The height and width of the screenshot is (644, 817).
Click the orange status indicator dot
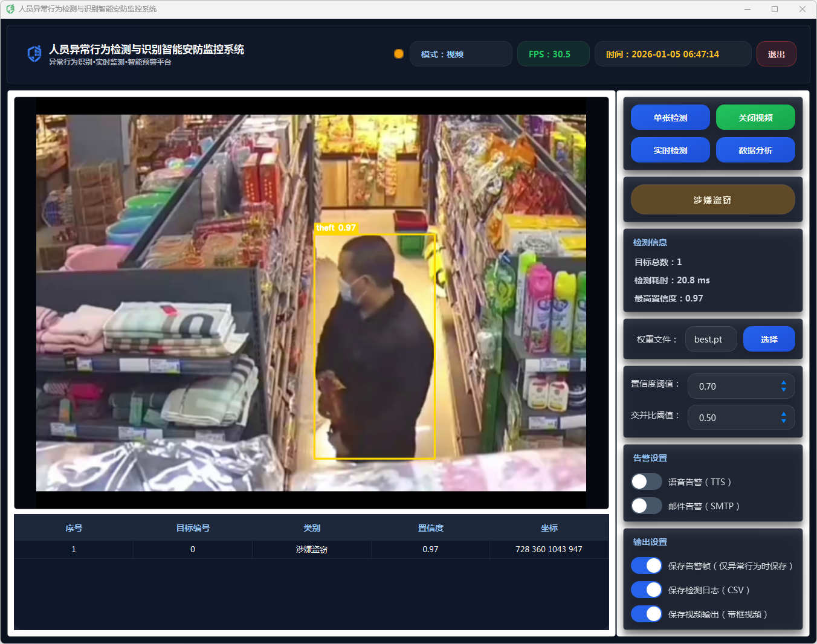(x=399, y=54)
